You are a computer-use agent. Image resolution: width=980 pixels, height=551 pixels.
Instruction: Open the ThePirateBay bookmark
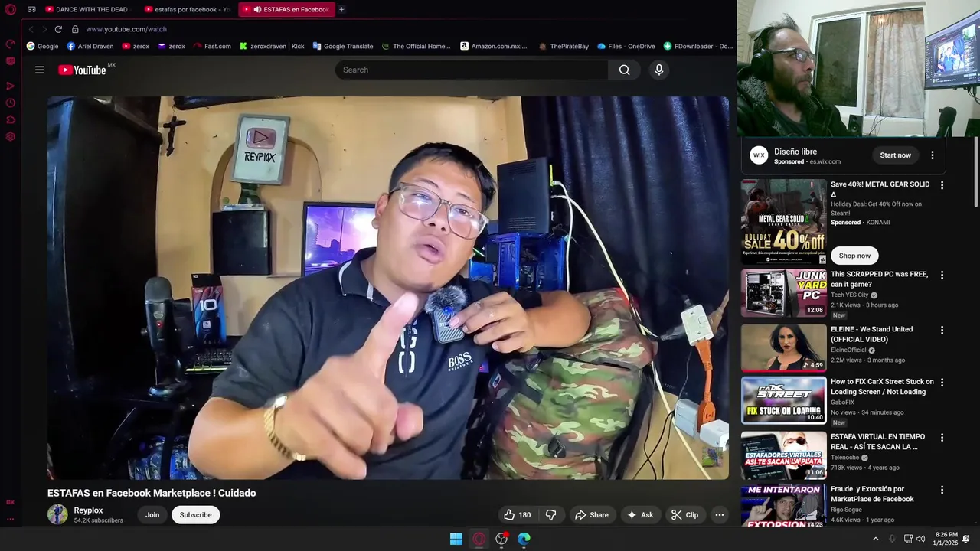point(563,46)
